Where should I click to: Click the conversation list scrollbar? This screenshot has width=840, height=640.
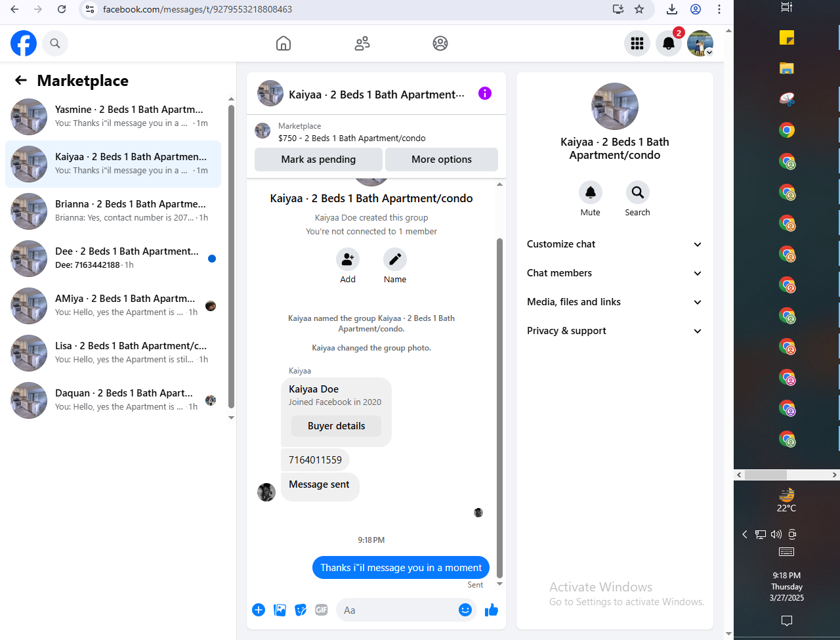231,257
